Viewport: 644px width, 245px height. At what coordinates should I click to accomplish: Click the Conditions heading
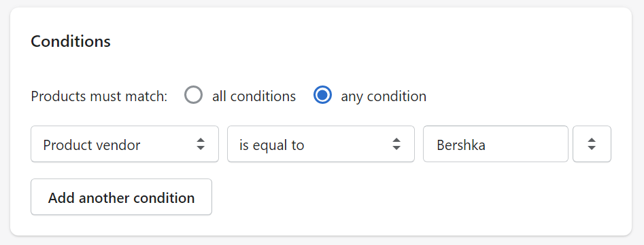point(71,41)
